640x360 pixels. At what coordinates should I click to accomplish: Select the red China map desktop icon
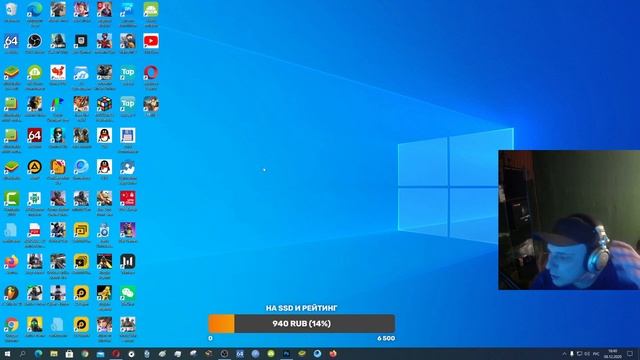(x=58, y=72)
